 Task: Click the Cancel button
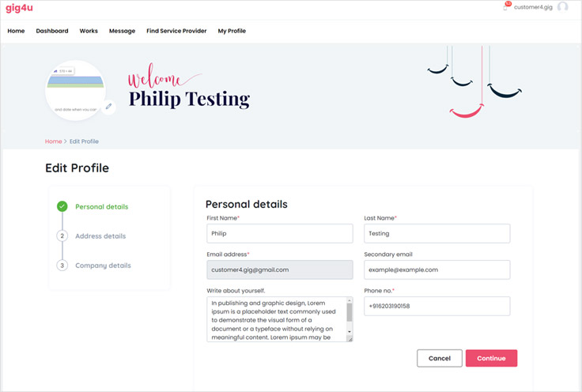coord(439,358)
